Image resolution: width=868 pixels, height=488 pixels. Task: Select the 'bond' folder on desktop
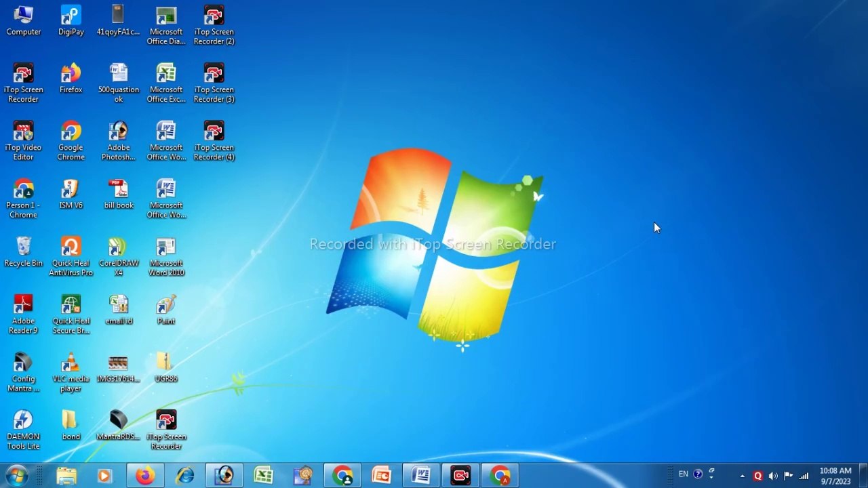71,423
